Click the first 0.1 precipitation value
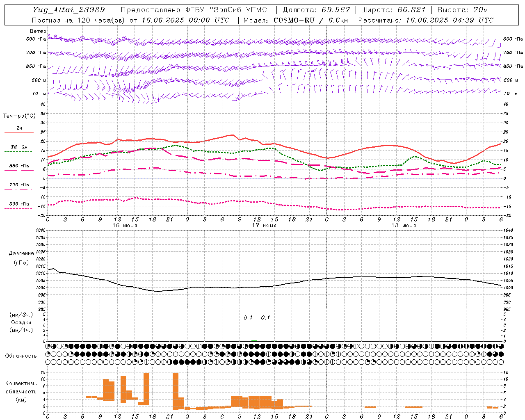The height and width of the screenshot is (420, 525). click(x=248, y=318)
